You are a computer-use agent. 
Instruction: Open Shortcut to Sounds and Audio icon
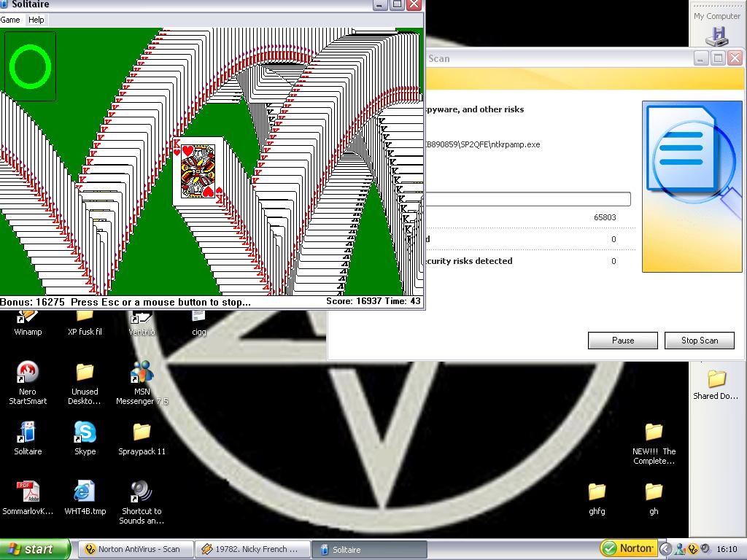(x=142, y=502)
